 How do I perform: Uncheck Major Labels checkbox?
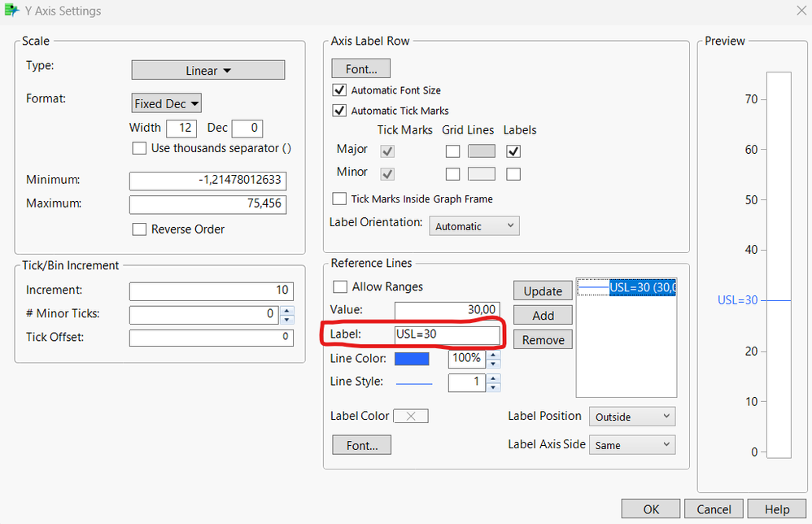click(513, 151)
